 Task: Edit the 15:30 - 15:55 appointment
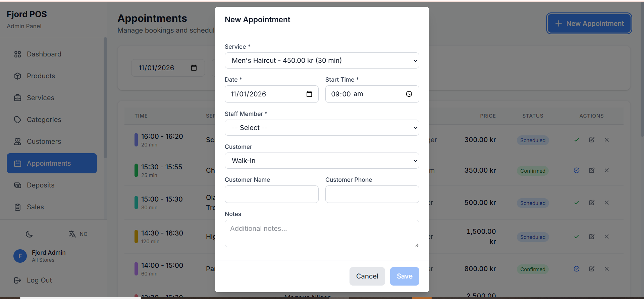(592, 170)
